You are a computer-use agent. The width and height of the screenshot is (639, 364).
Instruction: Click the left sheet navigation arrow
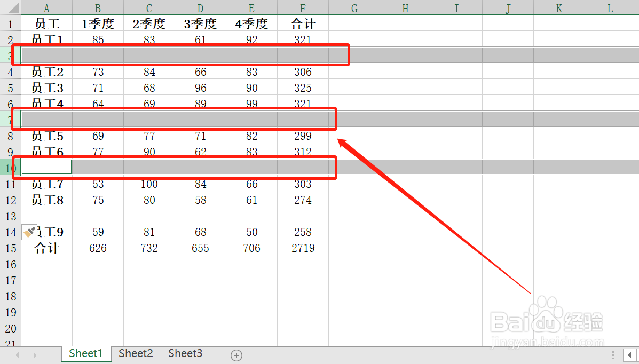click(x=17, y=354)
